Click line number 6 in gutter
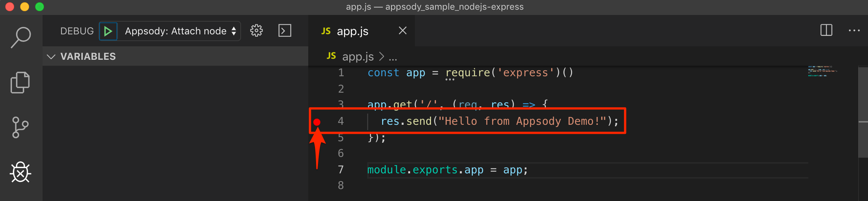868x201 pixels. 341,153
